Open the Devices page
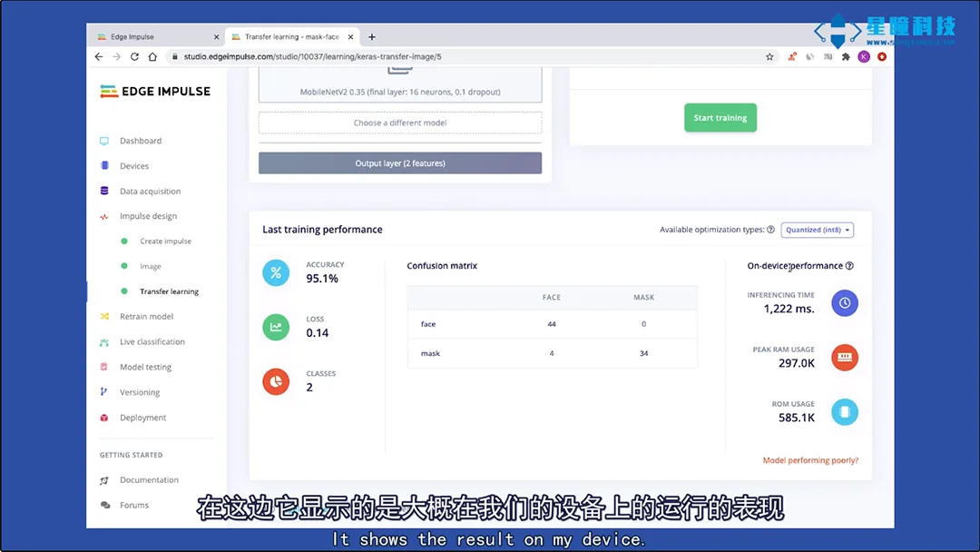This screenshot has height=552, width=980. [134, 165]
